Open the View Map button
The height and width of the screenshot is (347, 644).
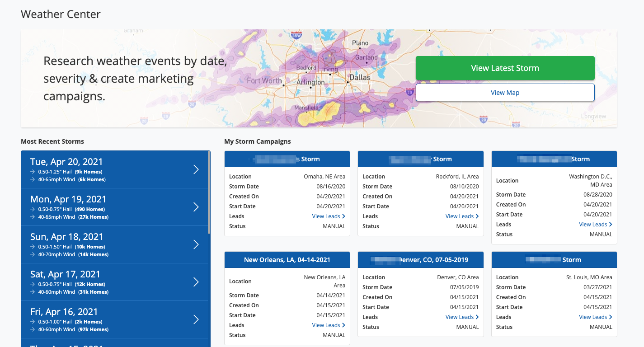(505, 93)
